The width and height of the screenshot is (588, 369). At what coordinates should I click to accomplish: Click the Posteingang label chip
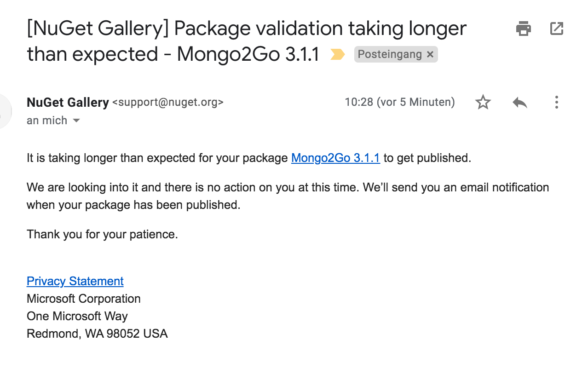390,54
